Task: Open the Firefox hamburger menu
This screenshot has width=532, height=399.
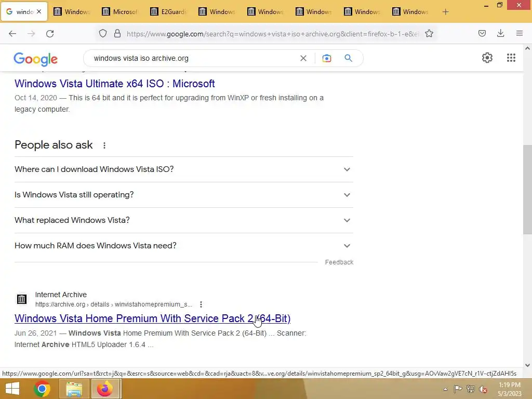Action: [520, 33]
